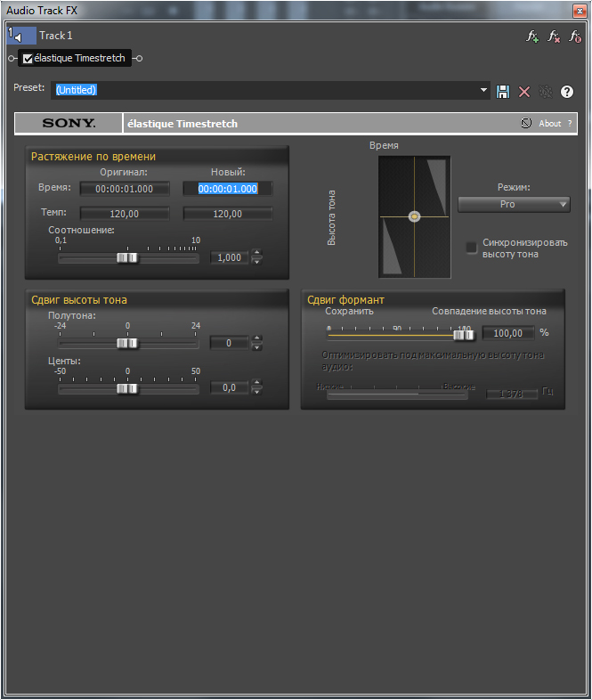592x700 pixels.
Task: Click the About link
Action: coord(549,124)
